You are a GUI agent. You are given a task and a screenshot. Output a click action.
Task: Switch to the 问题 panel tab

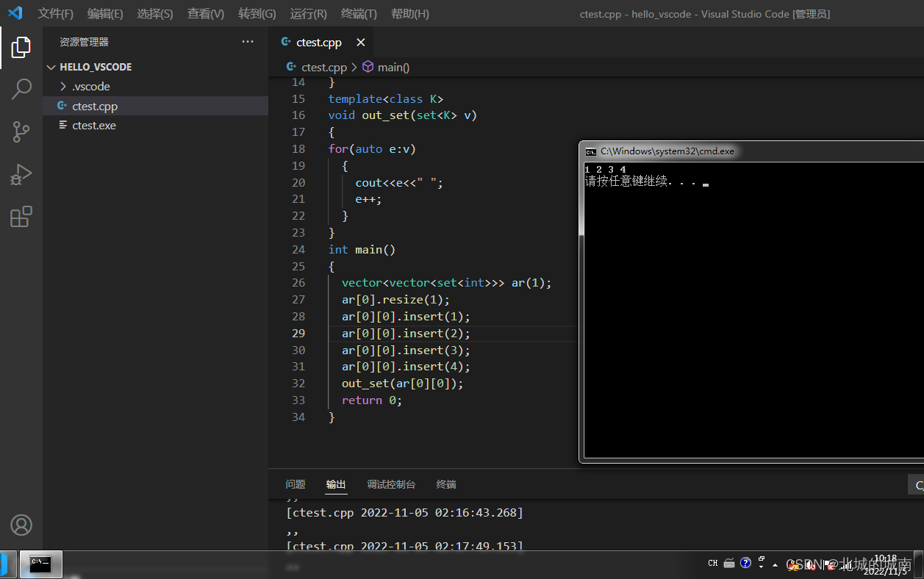(x=296, y=484)
